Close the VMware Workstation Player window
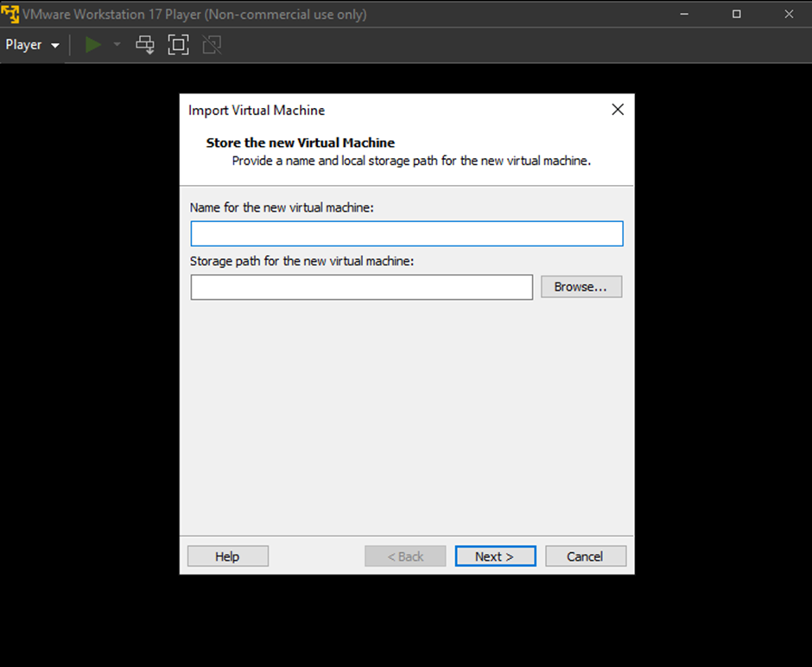Image resolution: width=812 pixels, height=667 pixels. point(789,14)
